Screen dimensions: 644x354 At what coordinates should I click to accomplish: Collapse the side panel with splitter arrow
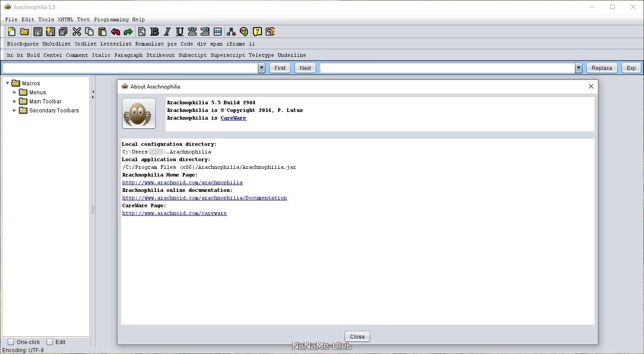click(93, 92)
